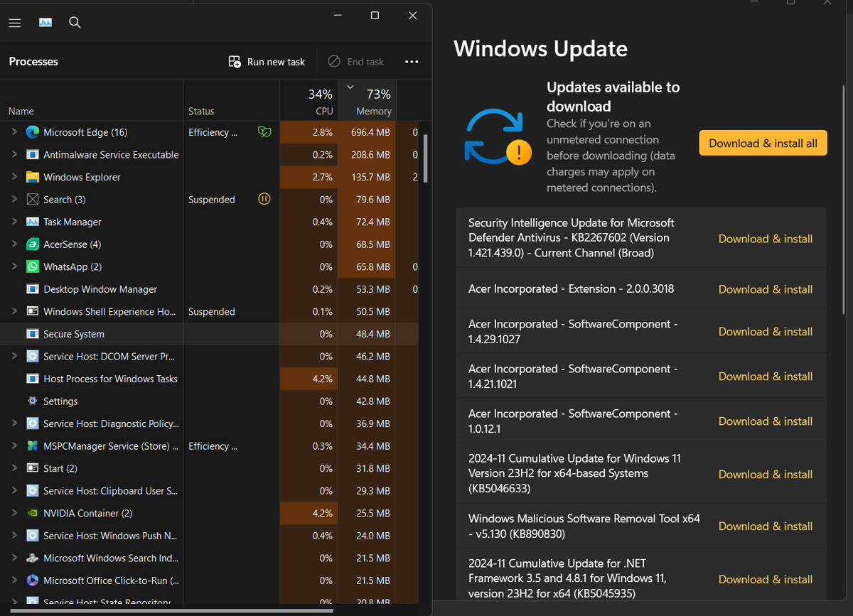
Task: Sort processes by Memory column
Action: tap(365, 99)
